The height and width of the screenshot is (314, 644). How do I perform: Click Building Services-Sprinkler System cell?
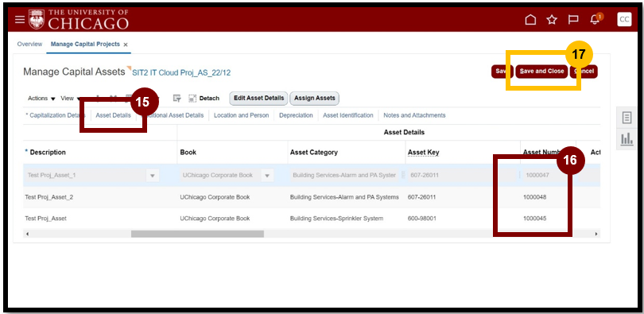[336, 219]
